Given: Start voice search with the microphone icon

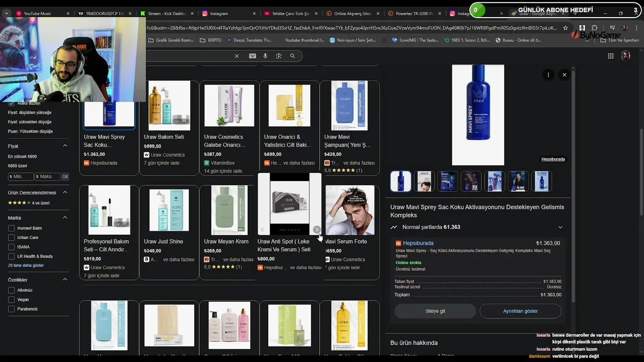Looking at the screenshot, I should 265,56.
